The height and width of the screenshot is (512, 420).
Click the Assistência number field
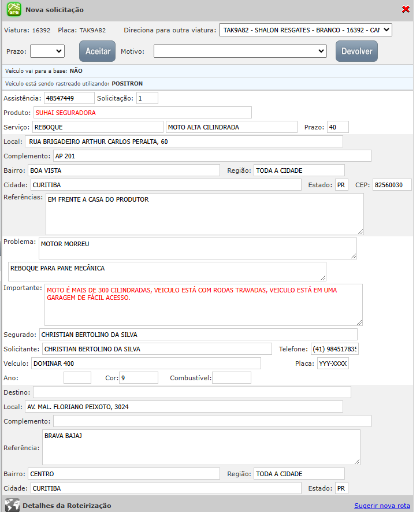pyautogui.click(x=69, y=98)
